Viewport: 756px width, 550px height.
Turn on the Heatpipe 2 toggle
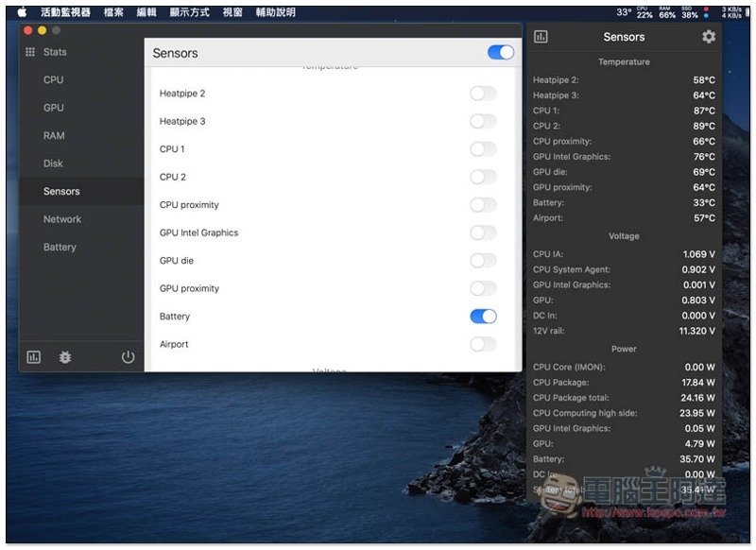tap(483, 94)
